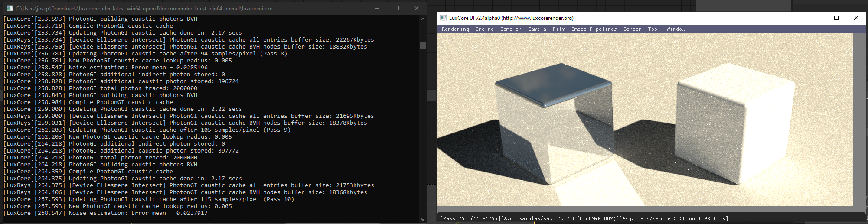This screenshot has width=868, height=224.
Task: Maximize the luxcoreui.exe console window
Action: (x=397, y=8)
